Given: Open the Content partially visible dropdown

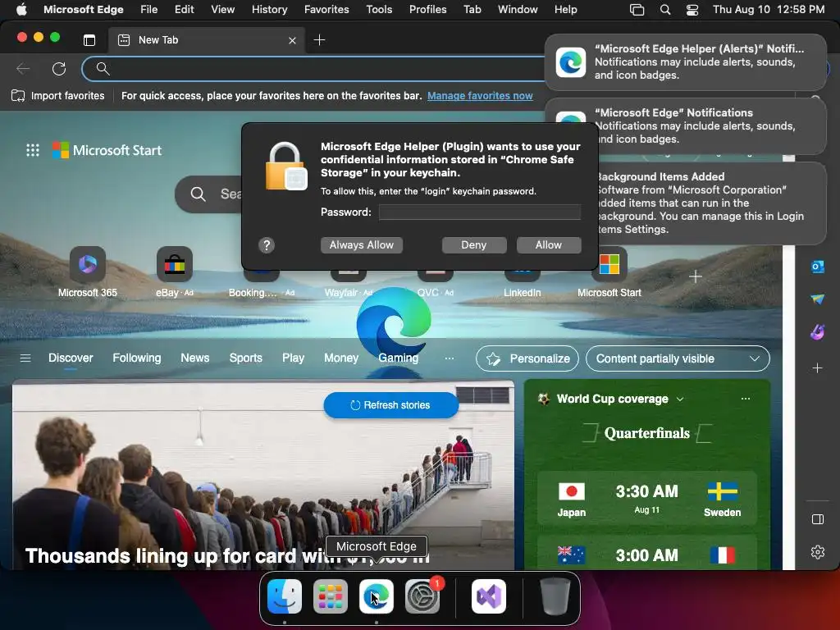Looking at the screenshot, I should (678, 358).
